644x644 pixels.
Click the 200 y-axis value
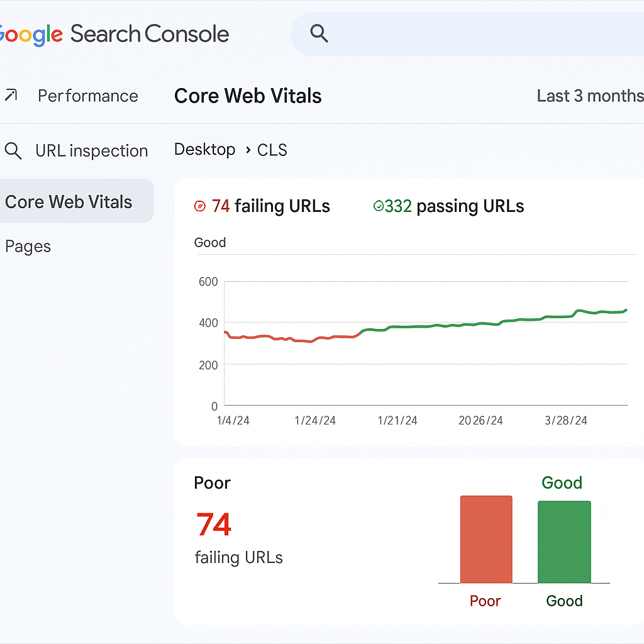208,365
